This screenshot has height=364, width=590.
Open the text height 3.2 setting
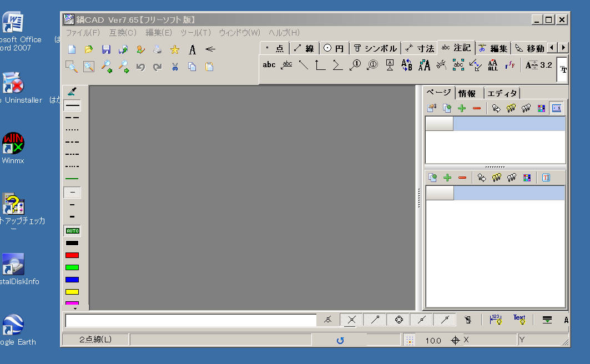[x=539, y=65]
